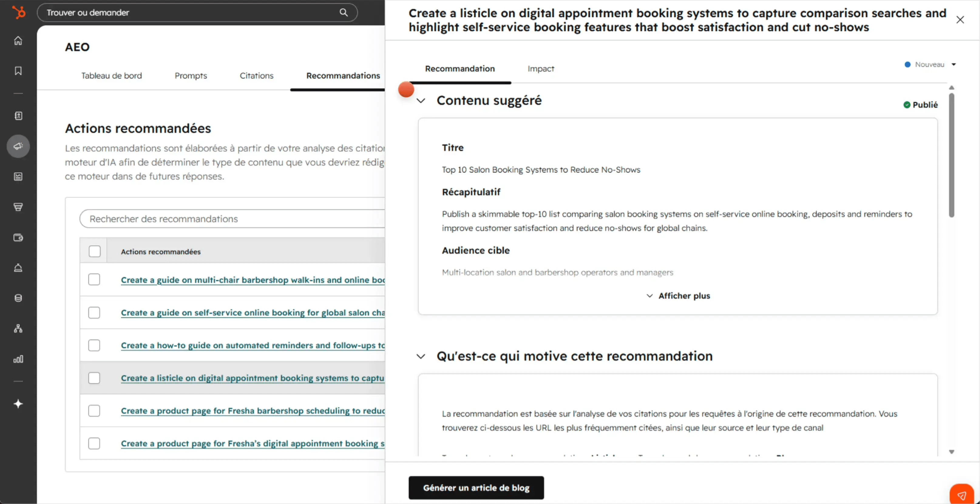980x504 pixels.
Task: Collapse the Contenu suggéré section
Action: (421, 101)
